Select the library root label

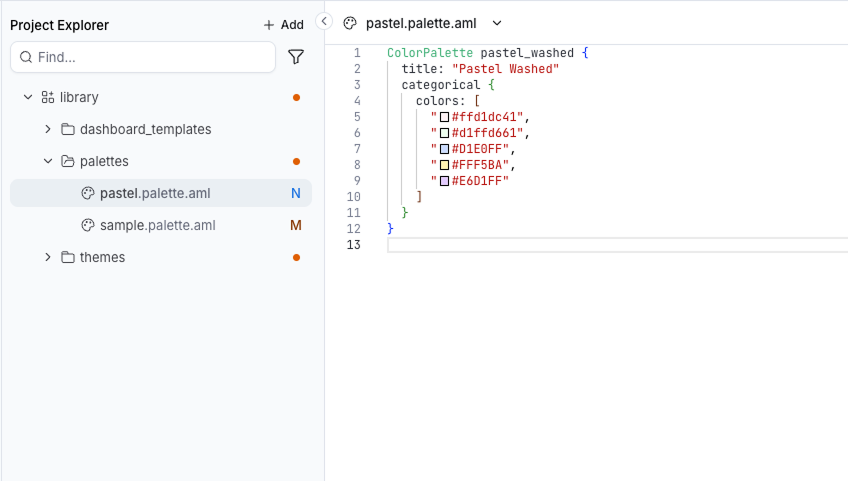[x=79, y=97]
